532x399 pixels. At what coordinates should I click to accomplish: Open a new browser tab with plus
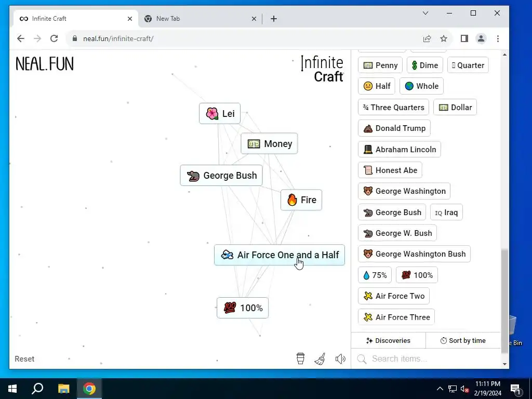point(273,19)
